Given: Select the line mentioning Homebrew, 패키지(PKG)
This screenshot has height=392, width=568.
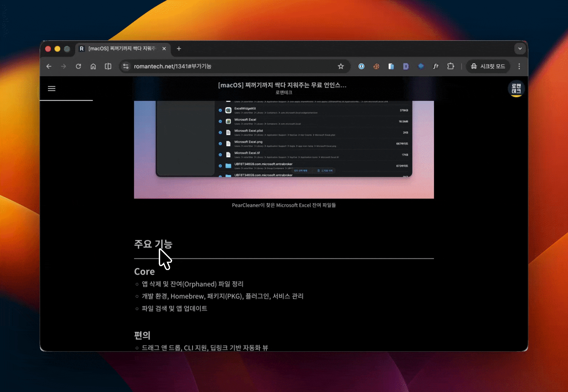Looking at the screenshot, I should click(x=223, y=296).
